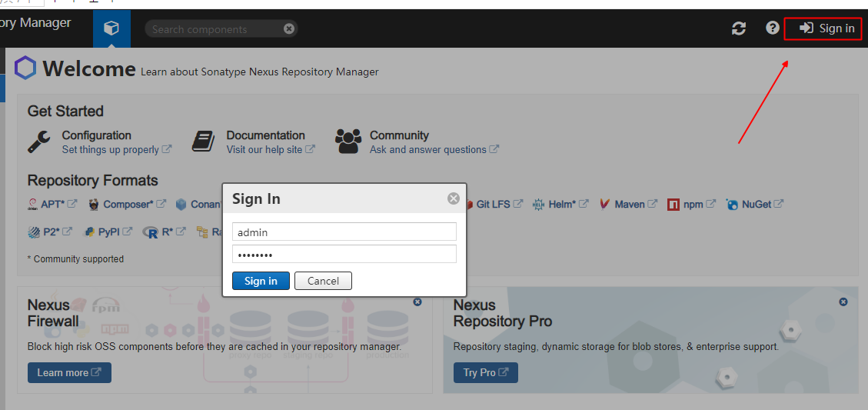Click the PyPI Python logo icon
Viewport: 868px width, 410px height.
click(88, 233)
